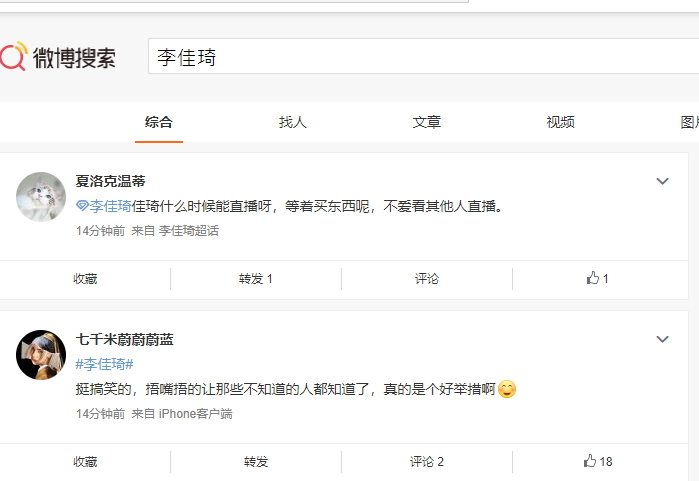Image resolution: width=699 pixels, height=481 pixels.
Task: Switch to the 找人 tab
Action: pyautogui.click(x=293, y=122)
